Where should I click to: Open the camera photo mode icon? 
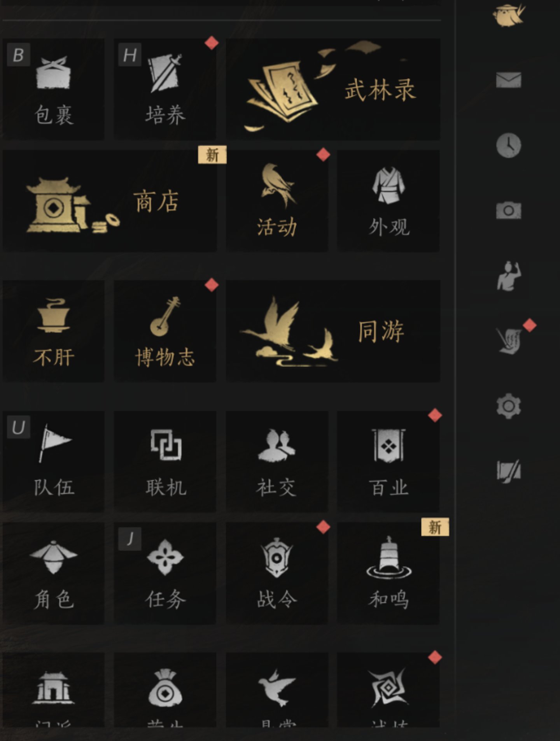(x=509, y=210)
